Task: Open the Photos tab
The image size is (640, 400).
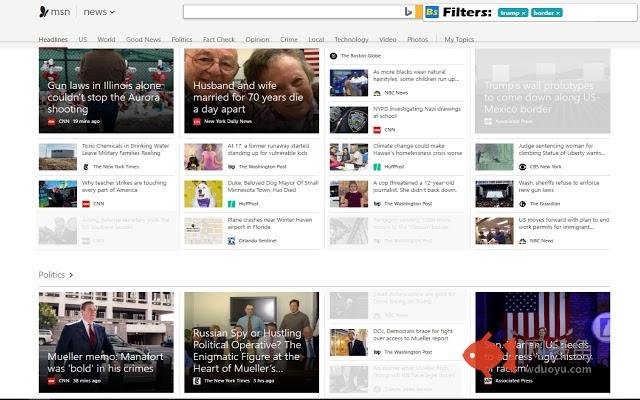Action: click(418, 39)
